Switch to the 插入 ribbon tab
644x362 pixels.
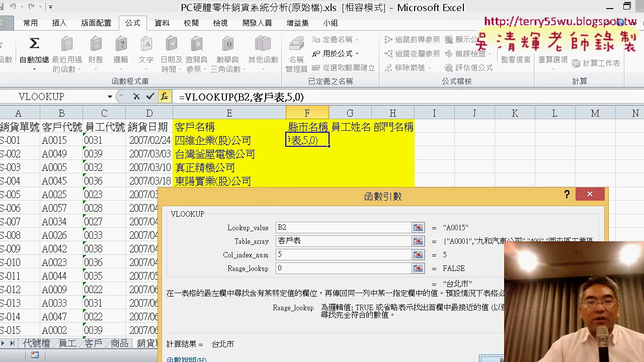pos(59,23)
